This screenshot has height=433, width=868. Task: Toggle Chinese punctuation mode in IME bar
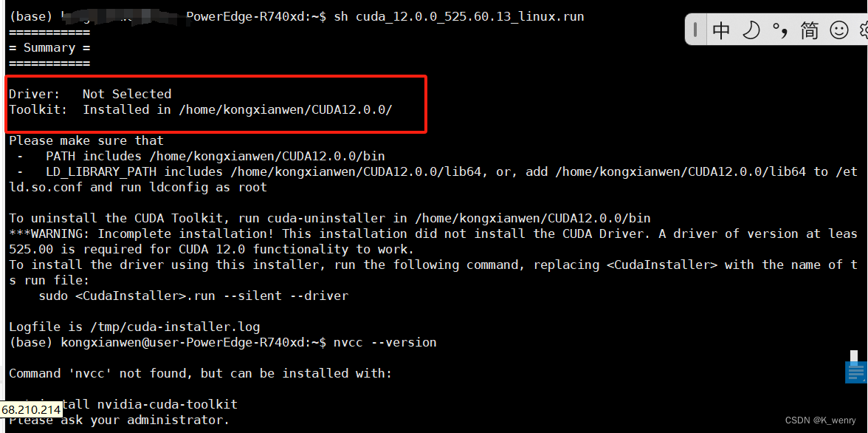779,30
